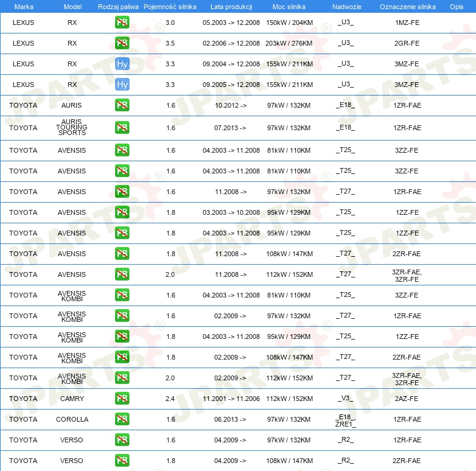Click the production date 05.2003 -> 12.2008
Screen dimensions: 476x471
[x=231, y=23]
